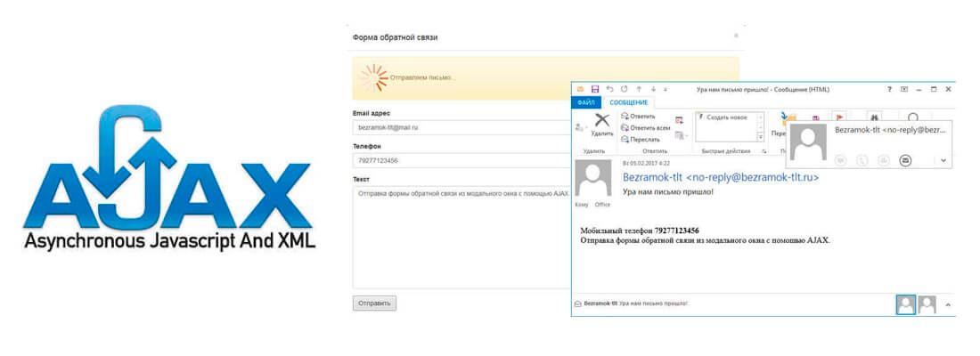Click the Отправляем письмо... status text
The image size is (980, 356).
(422, 77)
